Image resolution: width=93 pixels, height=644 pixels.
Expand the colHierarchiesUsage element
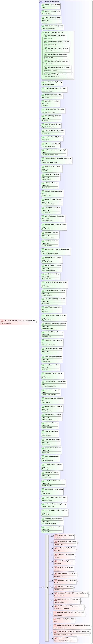(x=90, y=633)
